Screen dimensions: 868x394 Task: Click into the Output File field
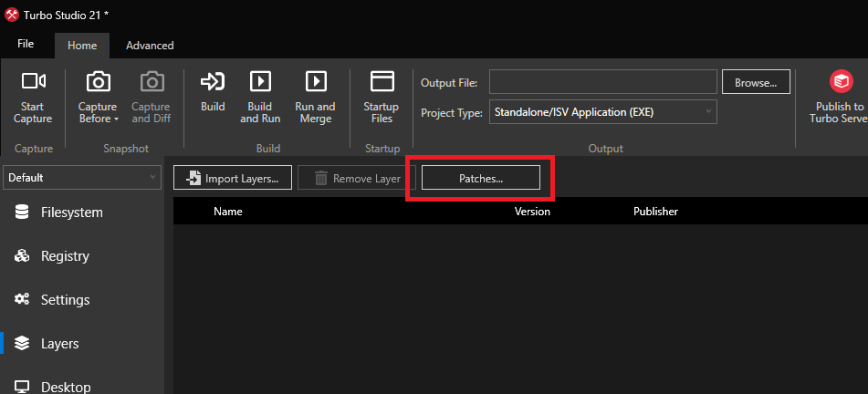click(602, 82)
